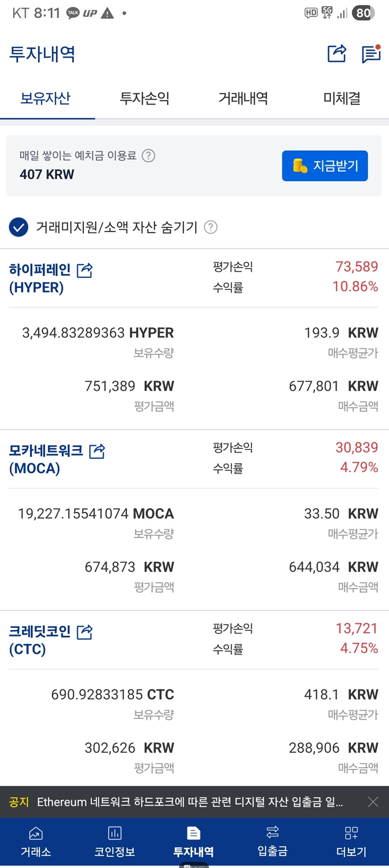Show help for 예치금 이용료 question mark
Screen dimensions: 389x868
pyautogui.click(x=148, y=155)
